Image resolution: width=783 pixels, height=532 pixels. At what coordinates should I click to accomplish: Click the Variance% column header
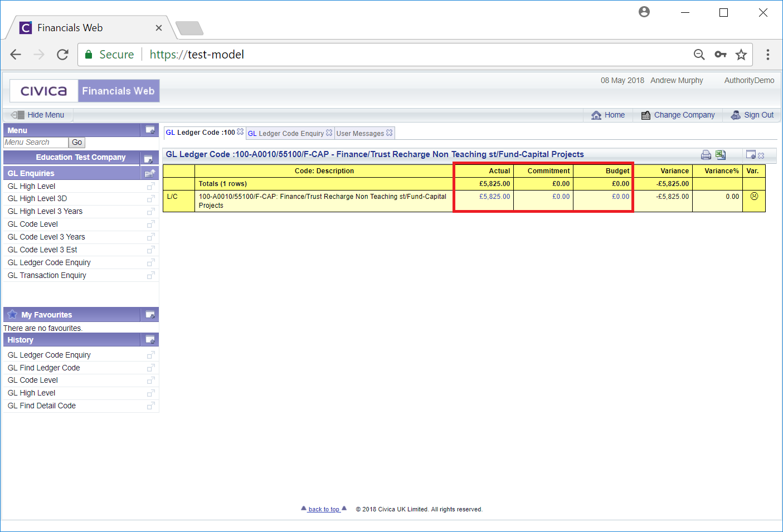tap(717, 171)
